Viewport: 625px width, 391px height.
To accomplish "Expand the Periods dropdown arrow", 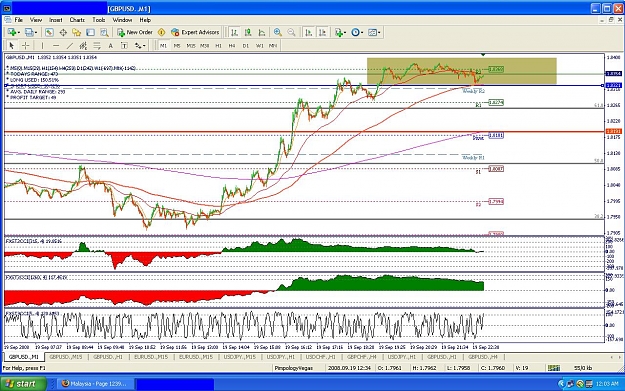I will coord(362,33).
